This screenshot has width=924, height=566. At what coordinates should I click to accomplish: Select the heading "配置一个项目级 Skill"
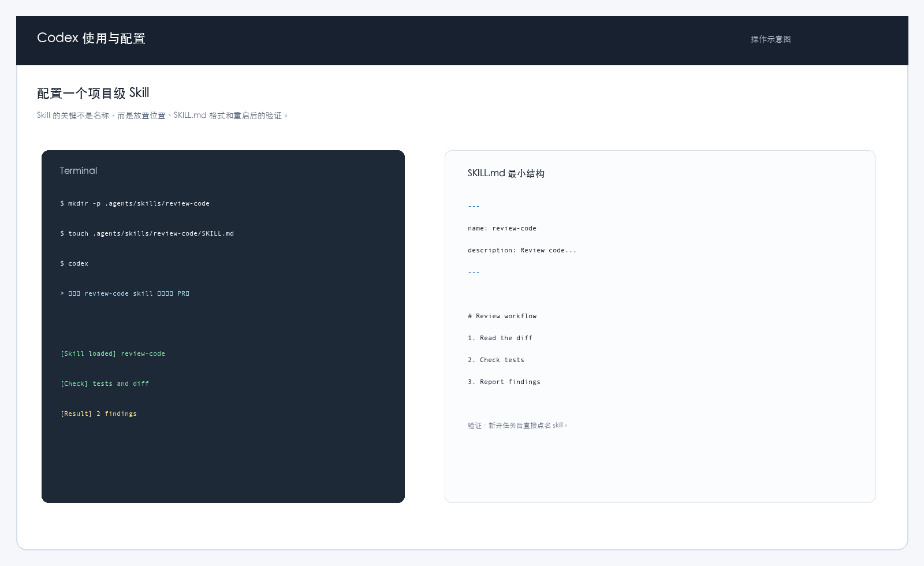93,93
